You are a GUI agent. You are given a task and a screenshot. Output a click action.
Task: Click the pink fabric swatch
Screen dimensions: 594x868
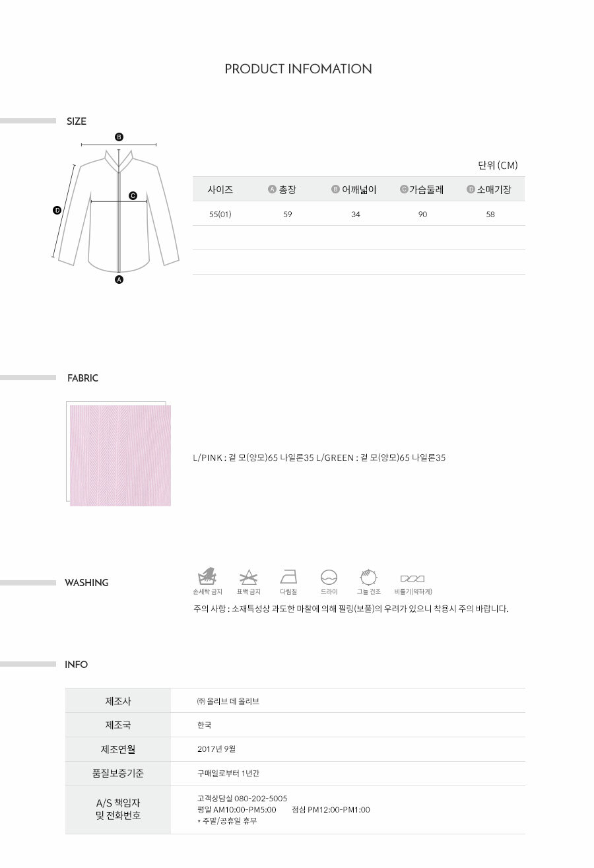[119, 454]
